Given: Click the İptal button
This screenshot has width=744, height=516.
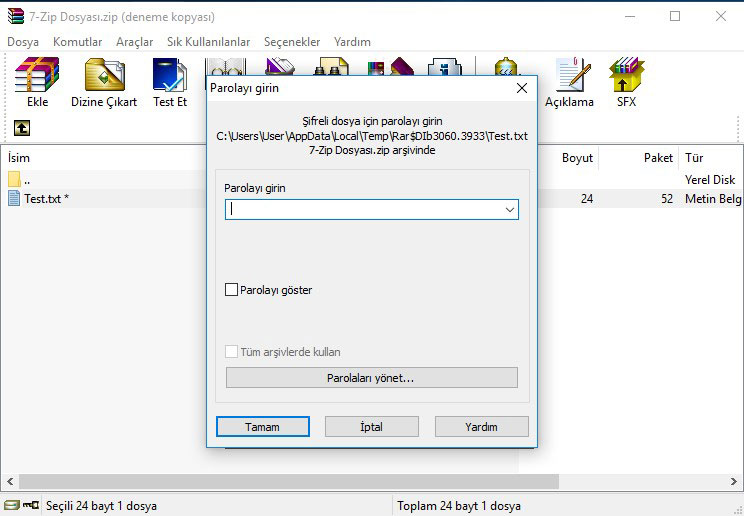Looking at the screenshot, I should 372,427.
